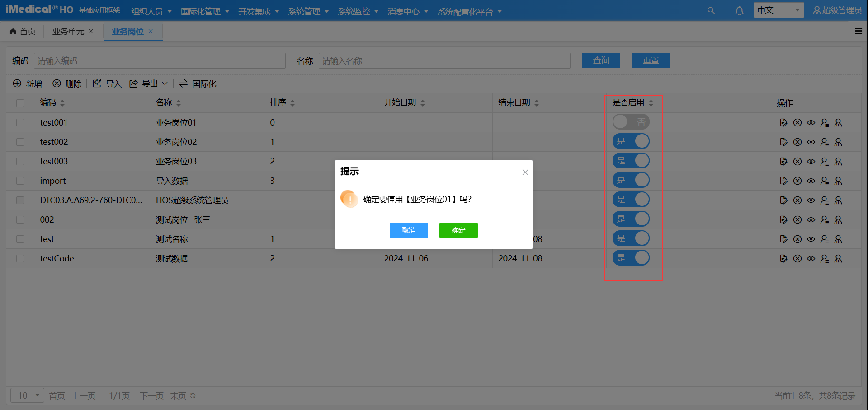Open the 开发集成 menu
Image resolution: width=868 pixels, height=410 pixels.
[259, 11]
